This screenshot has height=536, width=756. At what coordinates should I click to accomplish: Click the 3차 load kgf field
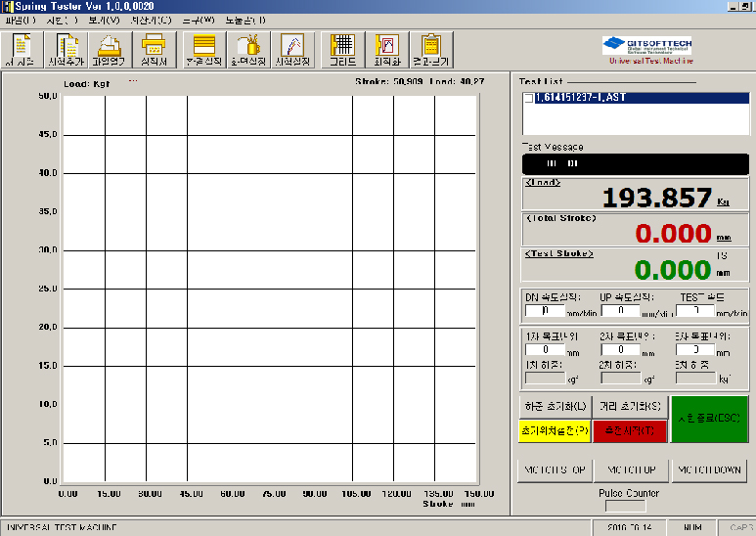pos(695,378)
